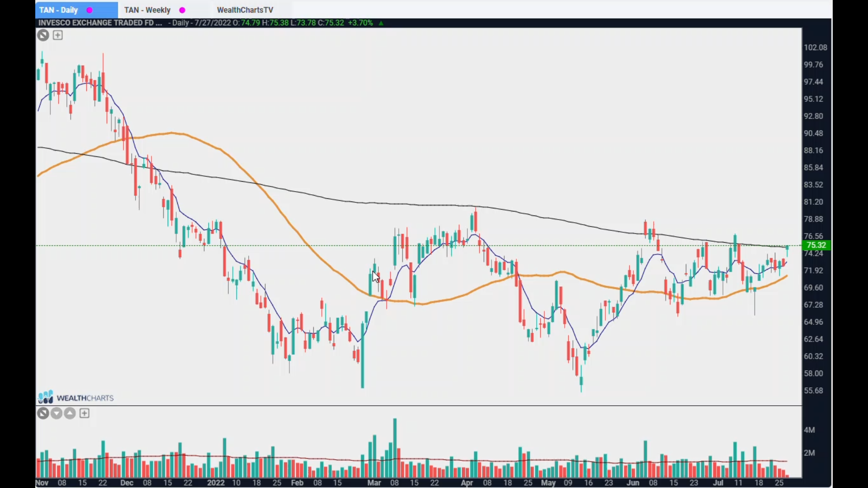Move the volume pane down with arrow icon
868x488 pixels.
click(57, 413)
